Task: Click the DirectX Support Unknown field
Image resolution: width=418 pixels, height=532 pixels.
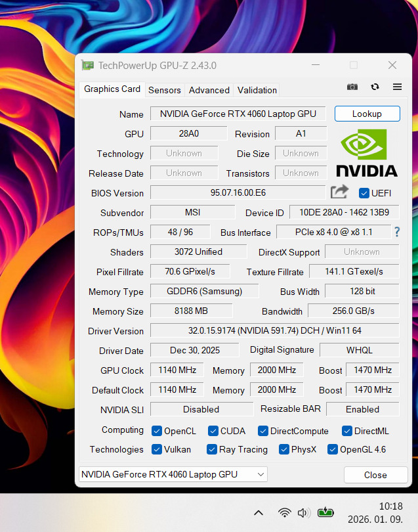Action: (362, 252)
